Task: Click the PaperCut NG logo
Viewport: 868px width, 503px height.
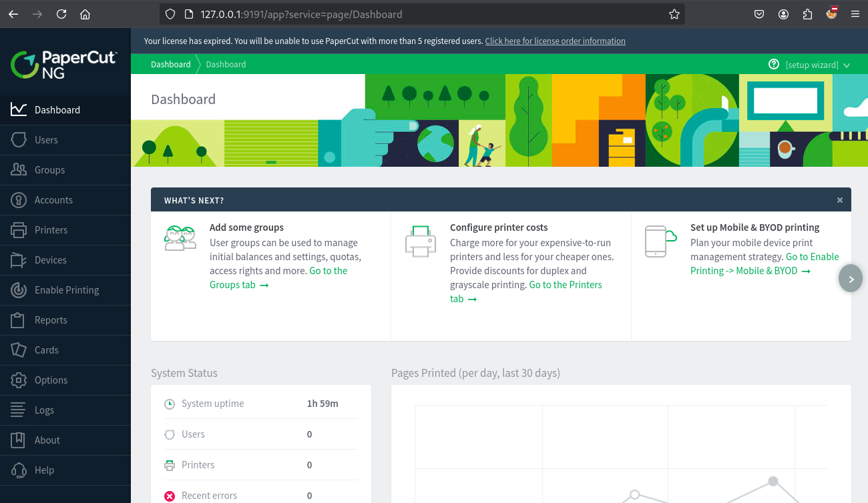Action: (x=64, y=65)
